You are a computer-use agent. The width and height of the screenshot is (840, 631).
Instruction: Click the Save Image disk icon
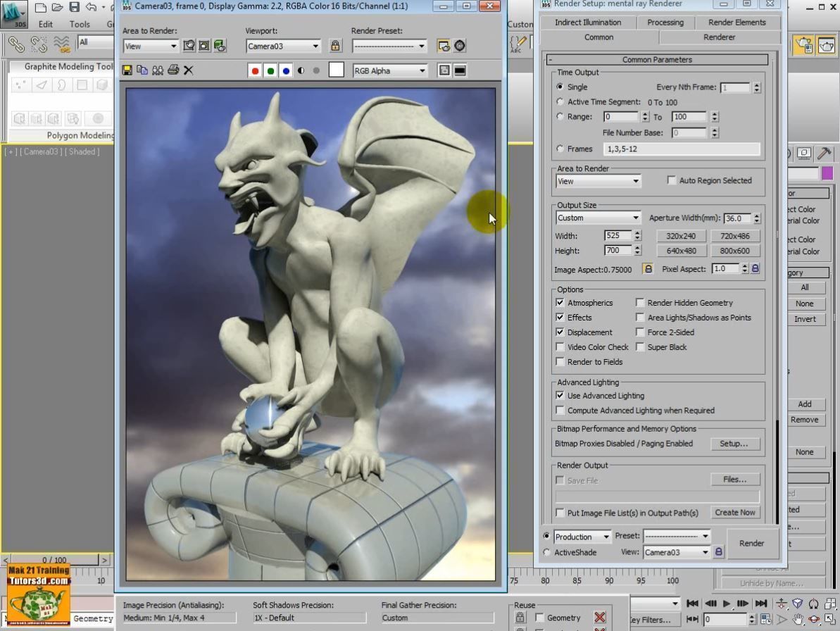[127, 70]
